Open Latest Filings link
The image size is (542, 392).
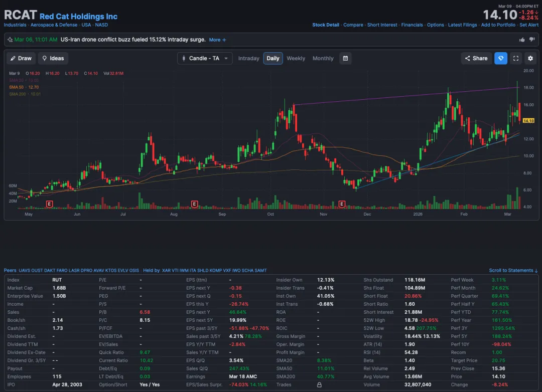pyautogui.click(x=462, y=25)
